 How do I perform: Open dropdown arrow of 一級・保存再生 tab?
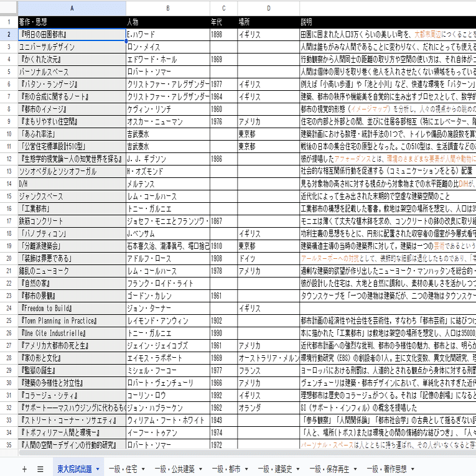click(355, 469)
